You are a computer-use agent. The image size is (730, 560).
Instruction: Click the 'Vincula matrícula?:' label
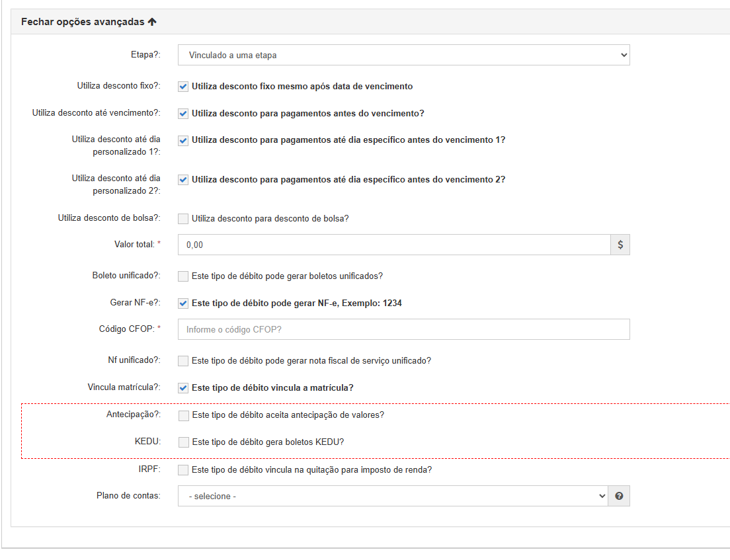click(124, 387)
